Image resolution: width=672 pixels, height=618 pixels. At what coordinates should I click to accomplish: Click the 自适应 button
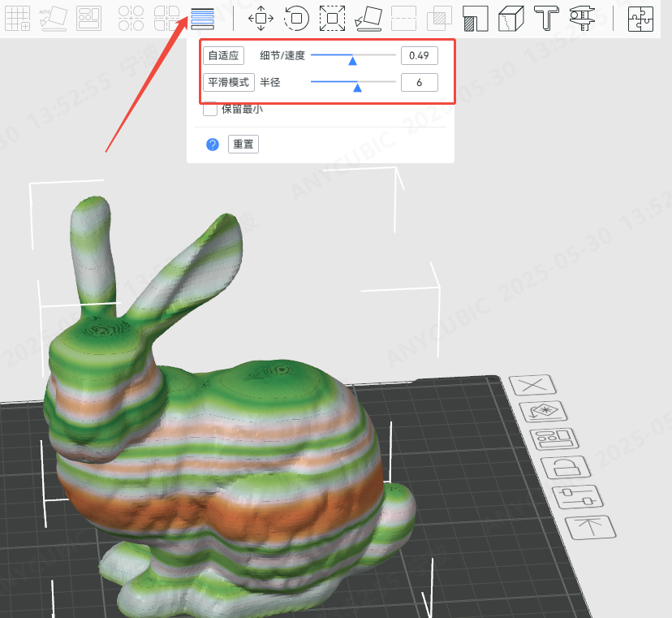[x=223, y=55]
